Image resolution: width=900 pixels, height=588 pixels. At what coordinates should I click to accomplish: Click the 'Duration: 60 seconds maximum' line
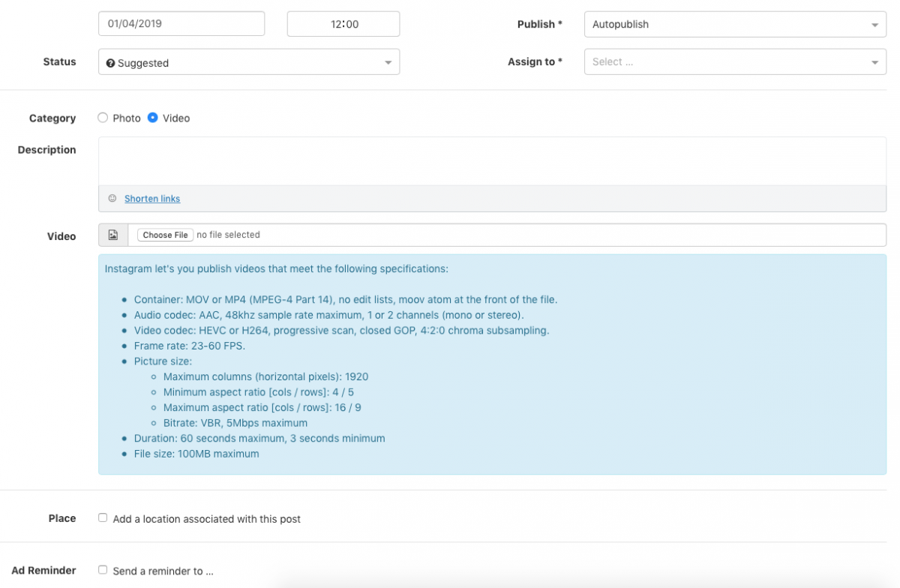coord(259,438)
